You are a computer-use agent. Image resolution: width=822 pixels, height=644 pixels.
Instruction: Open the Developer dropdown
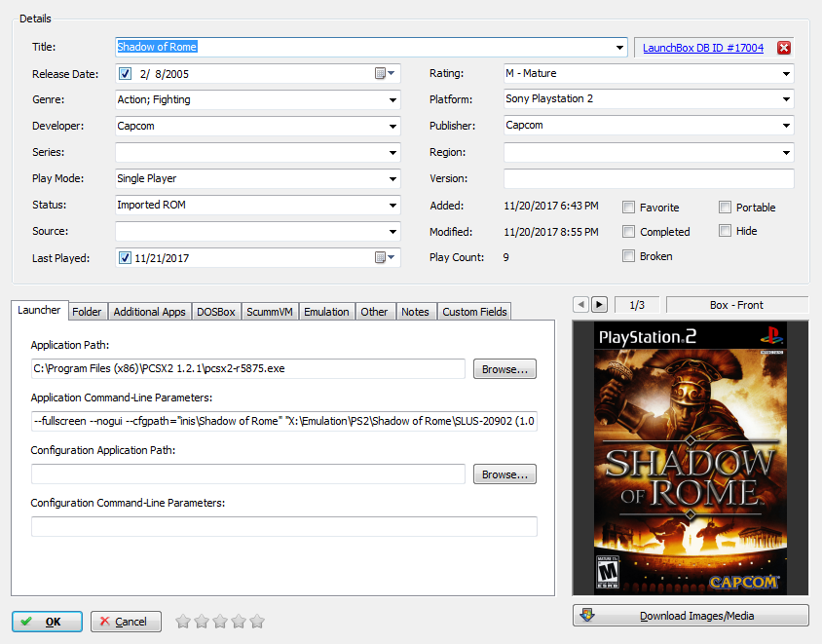click(x=392, y=126)
